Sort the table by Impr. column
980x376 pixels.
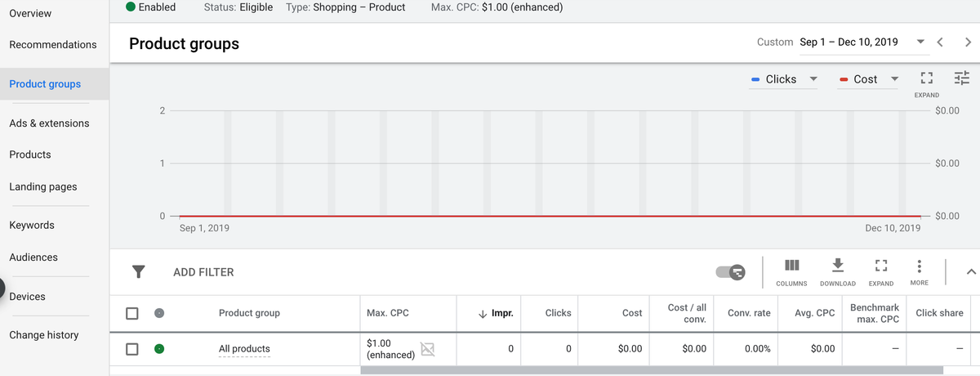495,313
